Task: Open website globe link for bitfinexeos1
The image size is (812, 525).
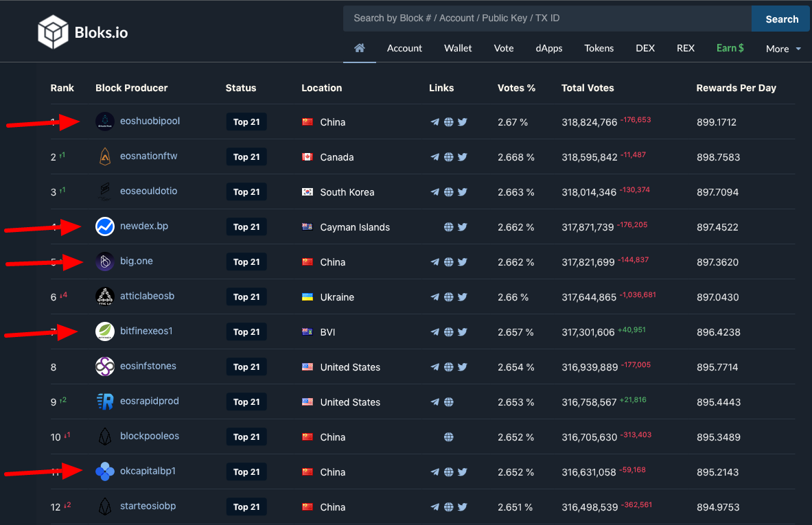Action: 449,332
